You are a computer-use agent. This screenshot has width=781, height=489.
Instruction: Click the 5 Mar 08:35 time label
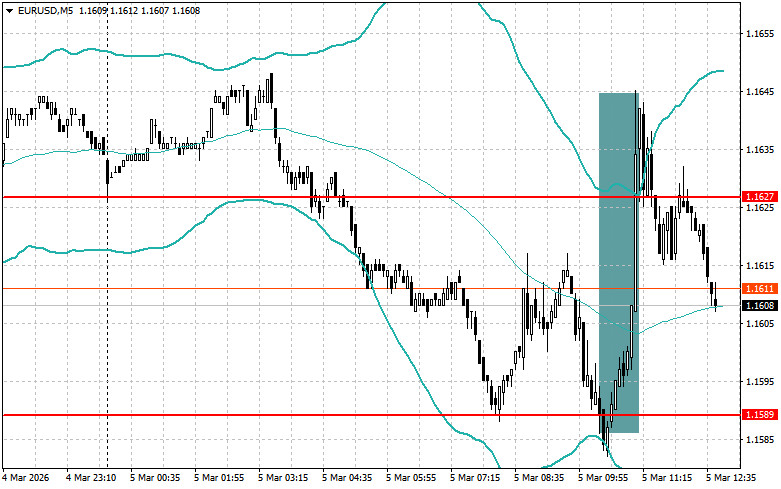tap(539, 478)
